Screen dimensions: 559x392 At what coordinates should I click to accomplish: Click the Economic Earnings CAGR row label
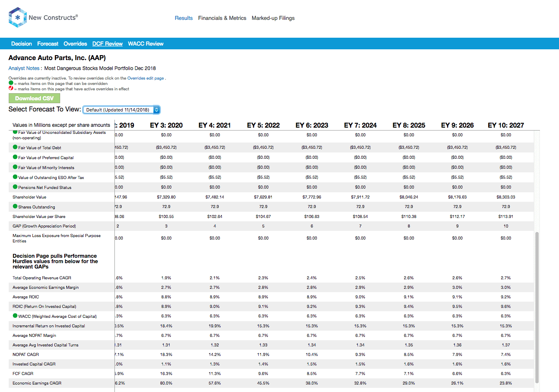pos(37,383)
